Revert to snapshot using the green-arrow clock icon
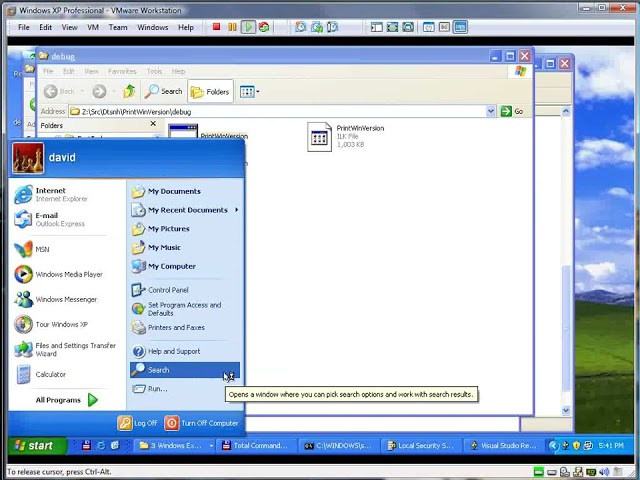The width and height of the screenshot is (640, 480). [317, 27]
